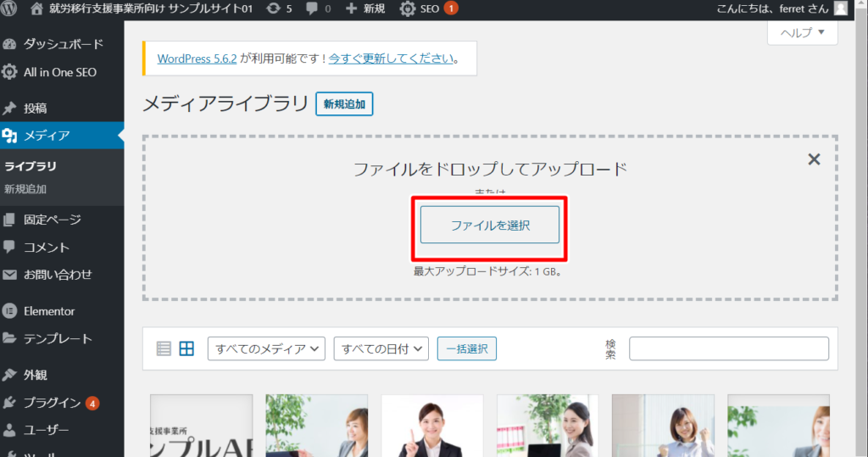Click the comments bubble icon in admin bar
This screenshot has height=457, width=868.
pos(313,9)
